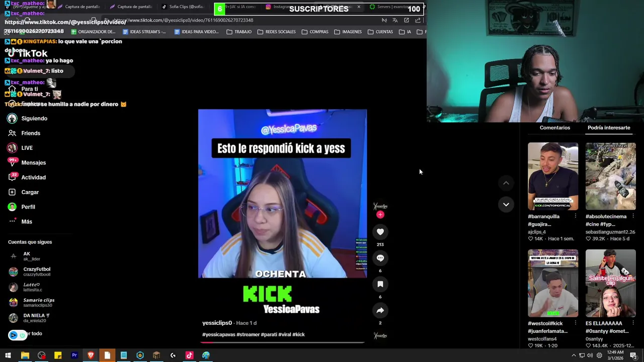Image resolution: width=644 pixels, height=362 pixels.
Task: Seek the video progress bar
Action: pos(282,342)
